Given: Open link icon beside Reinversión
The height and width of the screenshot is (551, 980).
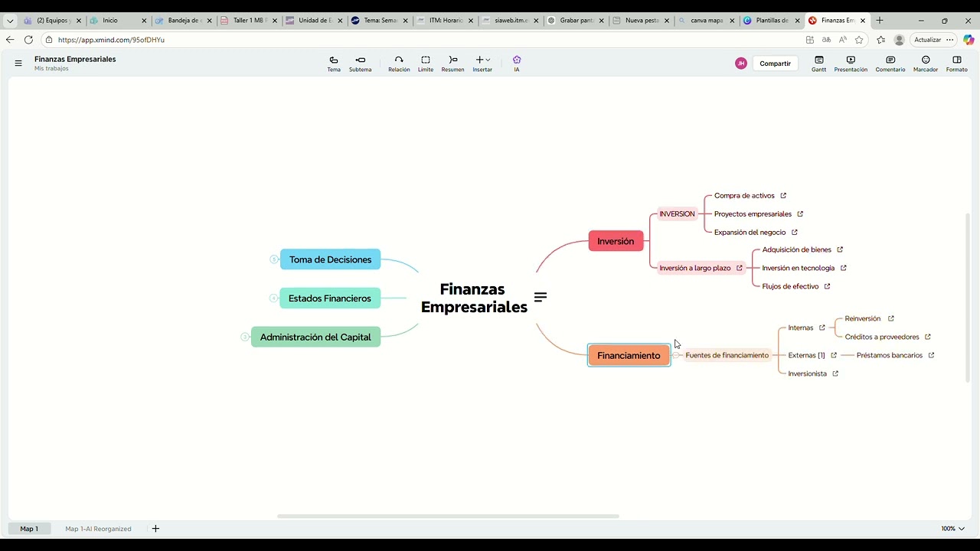Looking at the screenshot, I should point(890,318).
